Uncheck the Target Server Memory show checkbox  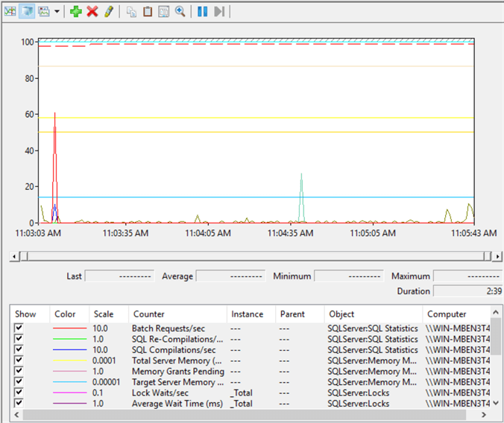click(19, 381)
